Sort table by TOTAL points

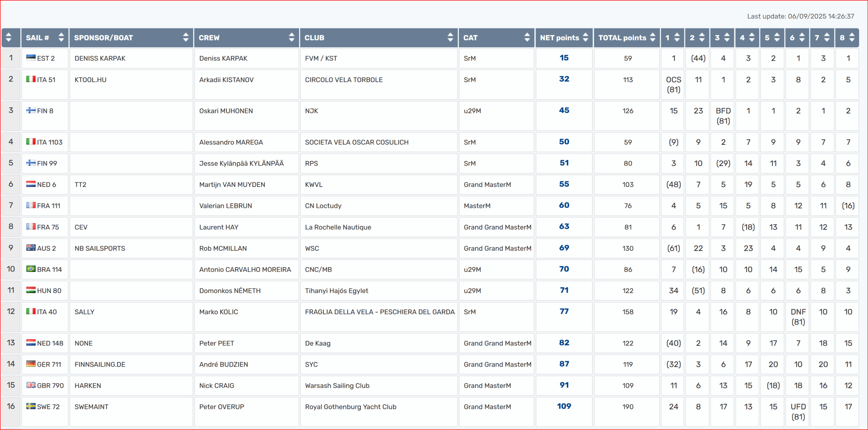[653, 38]
